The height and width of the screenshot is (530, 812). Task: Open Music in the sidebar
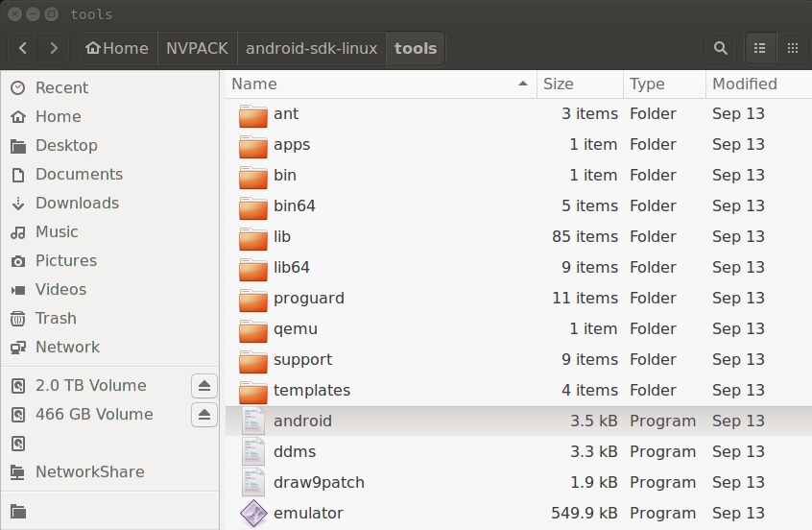click(109, 231)
